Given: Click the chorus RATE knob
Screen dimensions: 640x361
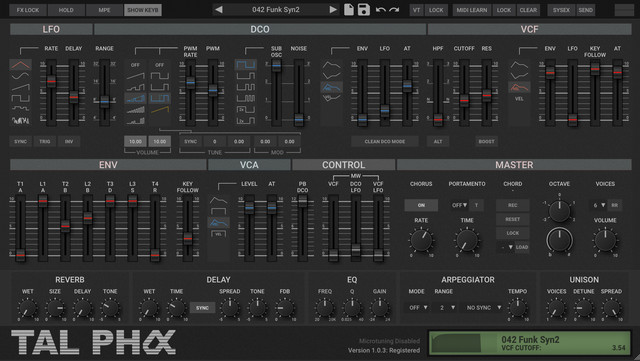Looking at the screenshot, I should tap(421, 241).
